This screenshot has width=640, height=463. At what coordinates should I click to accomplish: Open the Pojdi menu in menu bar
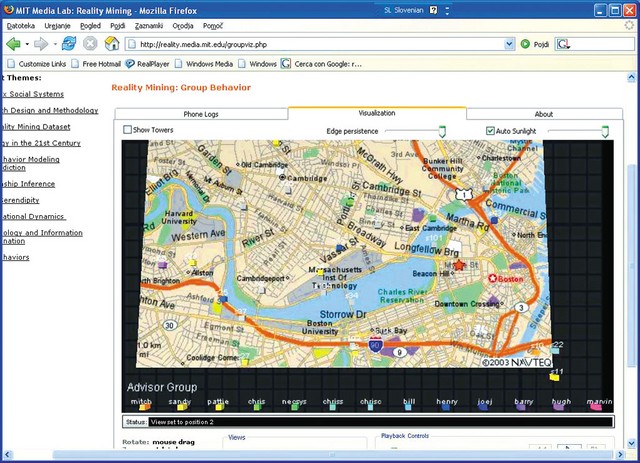(118, 26)
